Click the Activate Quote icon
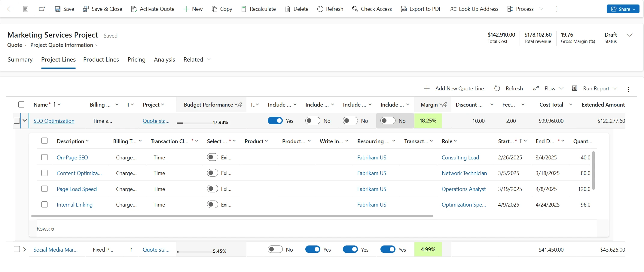 point(134,9)
